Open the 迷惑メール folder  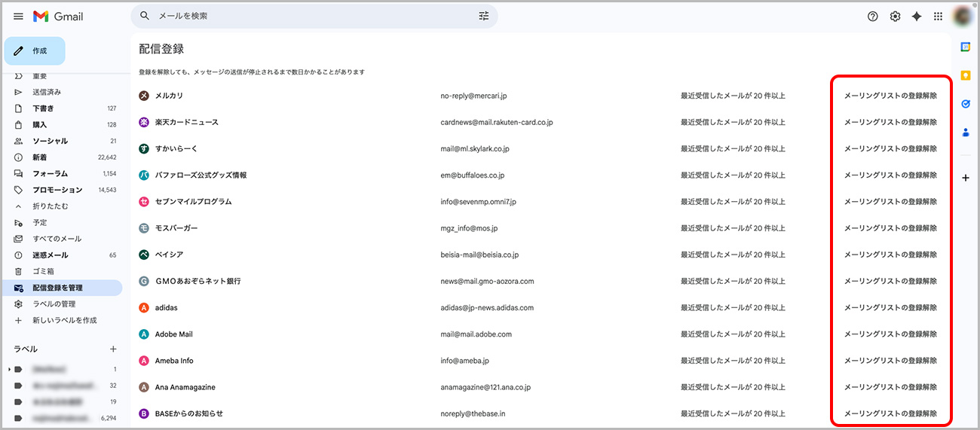50,255
